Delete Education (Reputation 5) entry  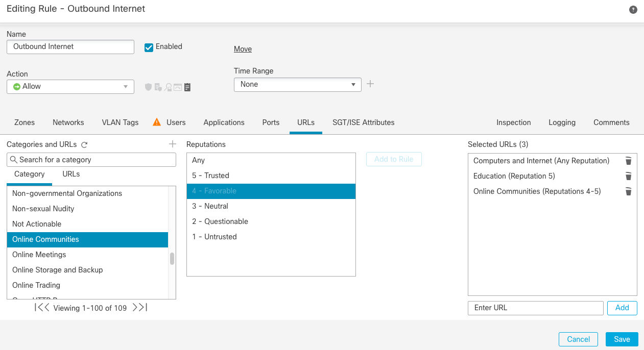tap(629, 176)
